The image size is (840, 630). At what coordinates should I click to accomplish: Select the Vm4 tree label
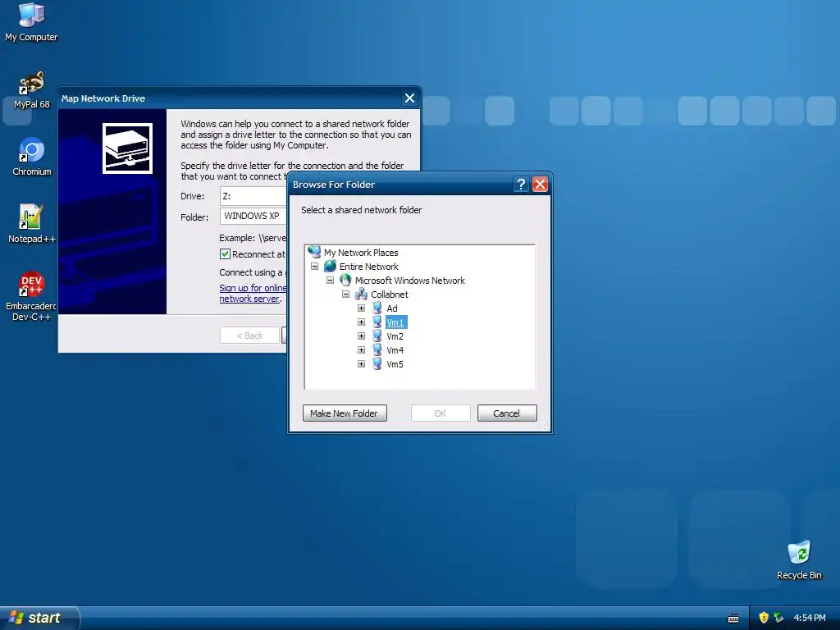[395, 349]
